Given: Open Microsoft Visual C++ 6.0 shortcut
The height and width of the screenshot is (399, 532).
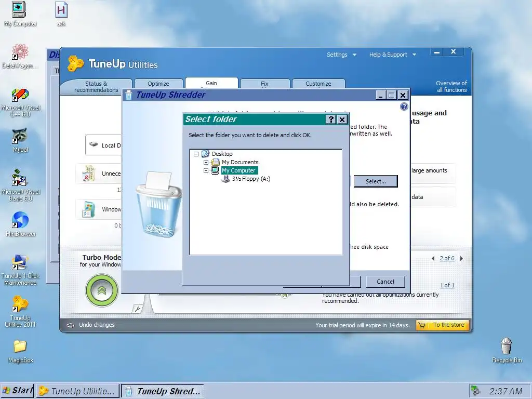Looking at the screenshot, I should coord(20,102).
